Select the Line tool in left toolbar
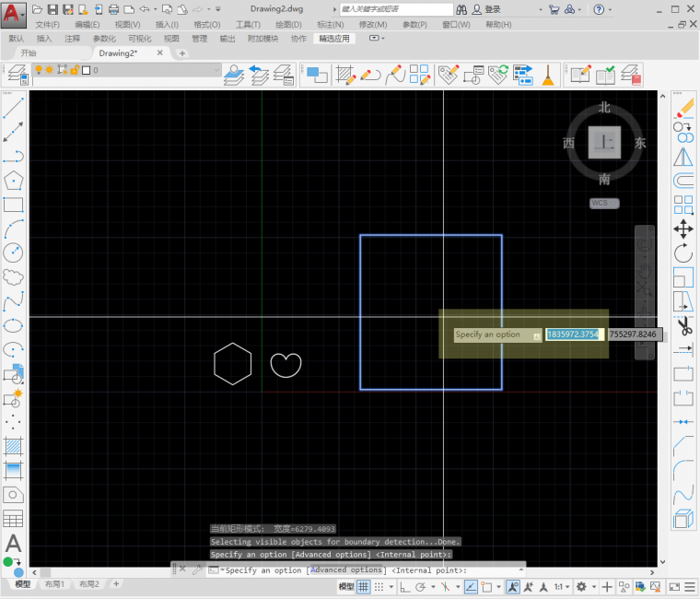 [14, 108]
